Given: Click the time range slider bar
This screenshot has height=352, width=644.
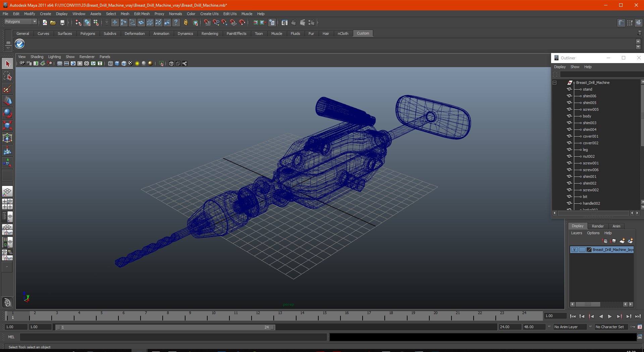Looking at the screenshot, I should click(x=165, y=327).
